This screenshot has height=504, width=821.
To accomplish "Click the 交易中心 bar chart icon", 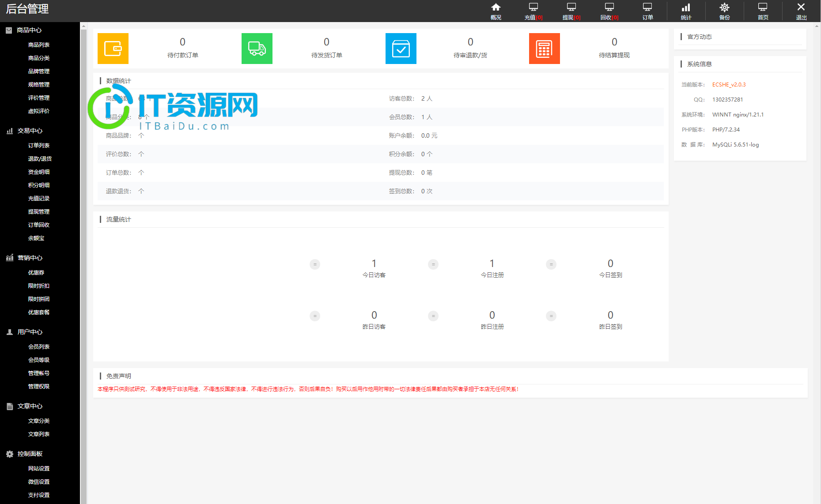I will [10, 131].
